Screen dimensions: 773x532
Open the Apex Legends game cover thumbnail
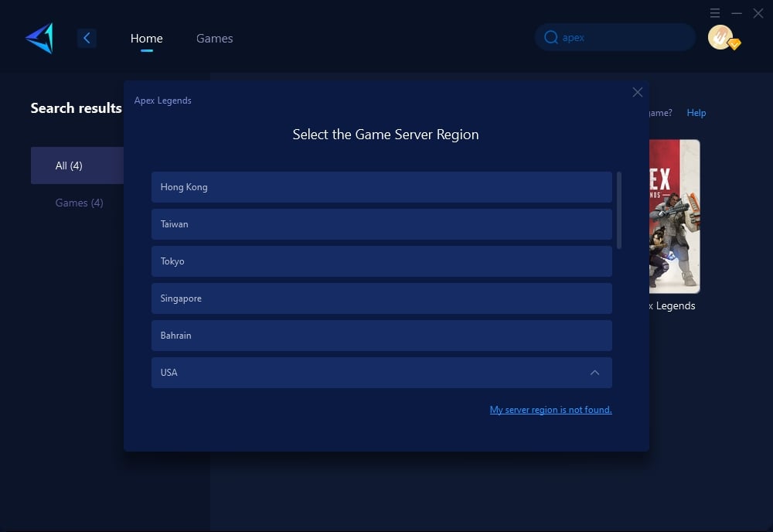pyautogui.click(x=674, y=217)
